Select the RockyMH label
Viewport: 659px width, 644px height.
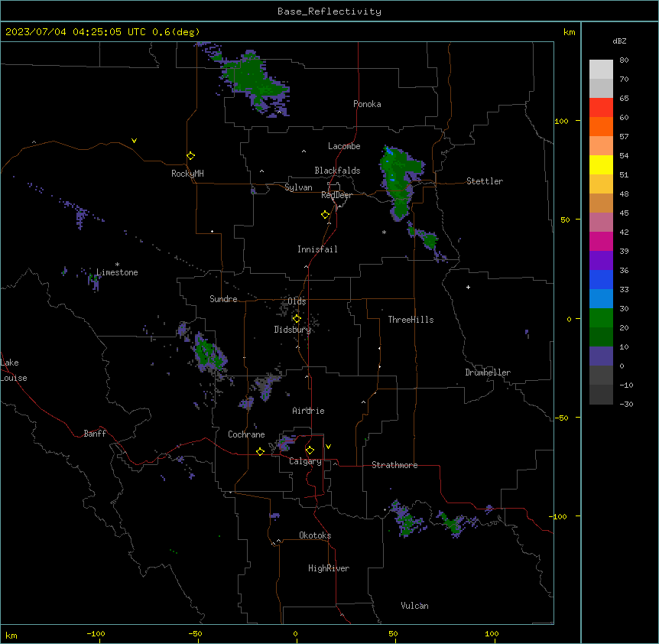187,174
